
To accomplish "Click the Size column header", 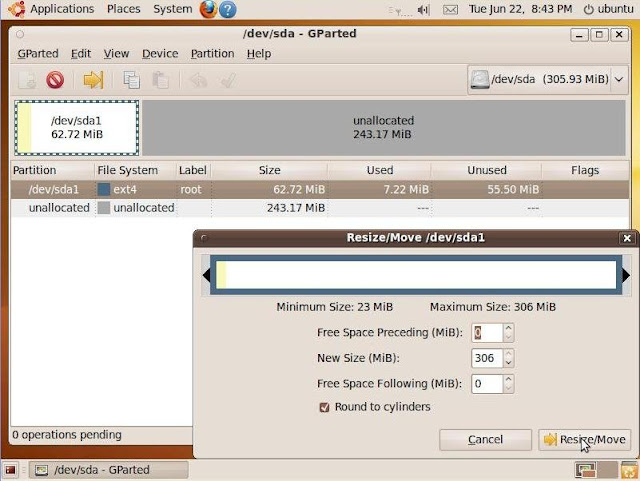I will pyautogui.click(x=269, y=170).
